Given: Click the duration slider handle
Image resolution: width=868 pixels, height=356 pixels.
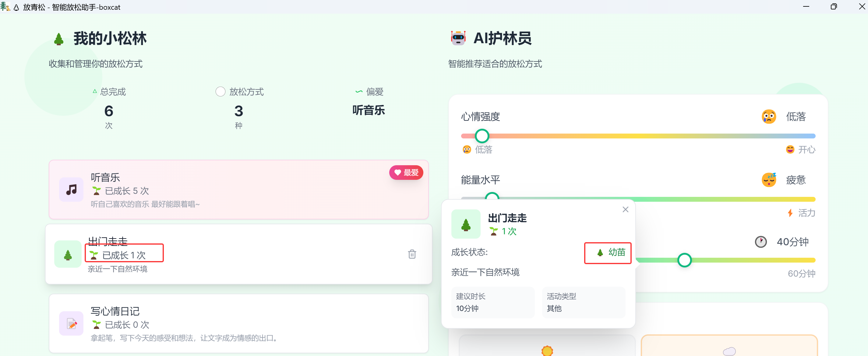Looking at the screenshot, I should point(684,260).
